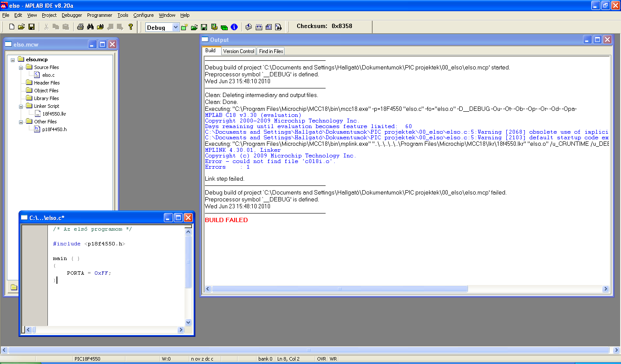621x364 pixels.
Task: Click the 'Link step failed.' line in Output
Action: tap(225, 179)
